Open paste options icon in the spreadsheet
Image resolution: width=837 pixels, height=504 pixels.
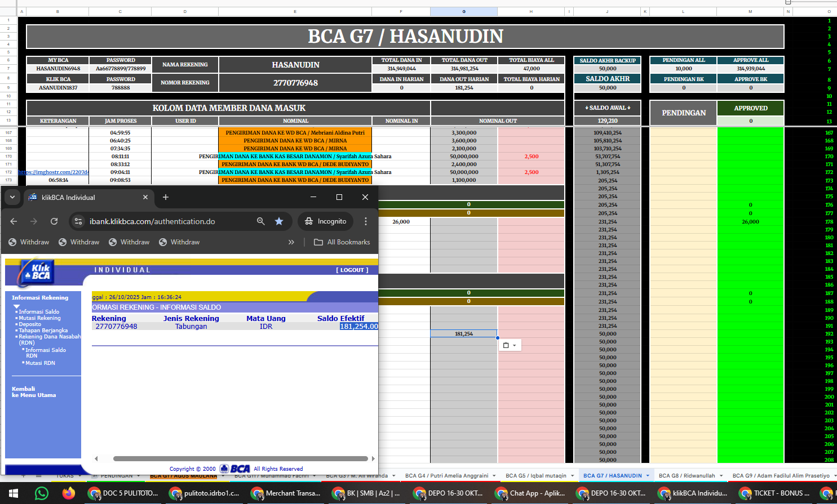point(510,345)
